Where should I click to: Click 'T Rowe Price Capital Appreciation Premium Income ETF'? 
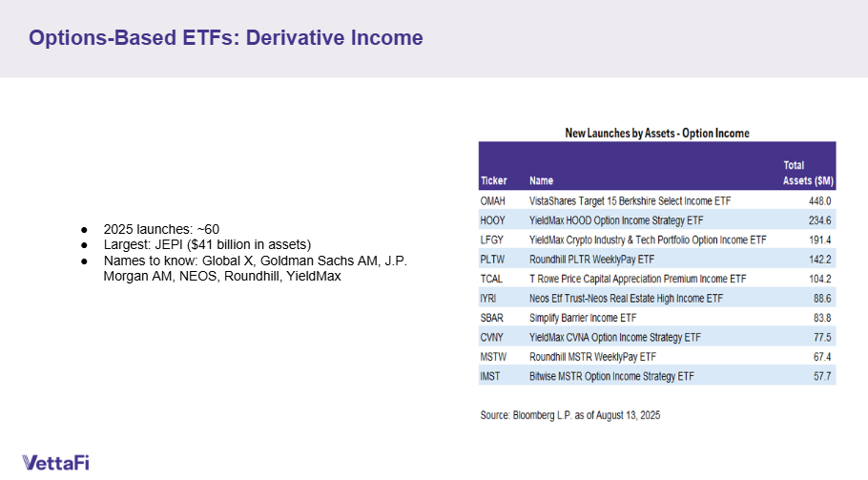(x=638, y=279)
